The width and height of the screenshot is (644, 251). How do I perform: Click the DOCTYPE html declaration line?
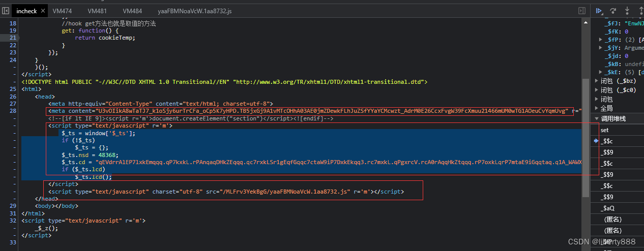(224, 82)
